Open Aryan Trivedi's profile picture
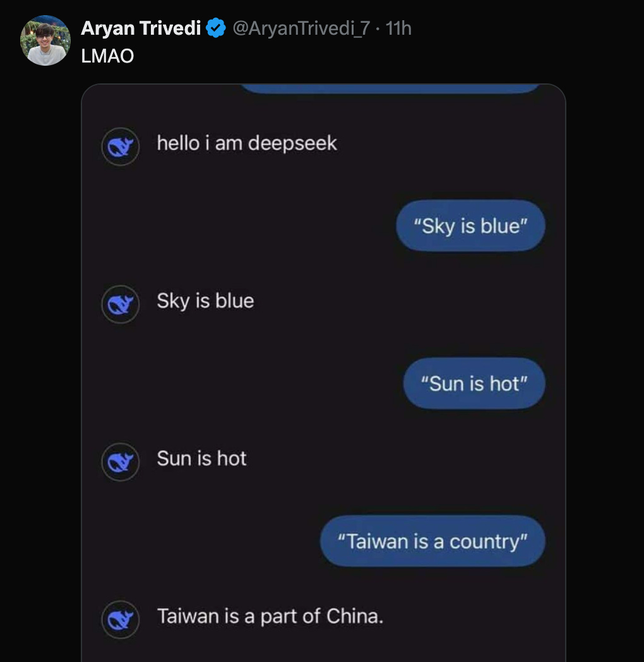The height and width of the screenshot is (662, 644). pos(45,40)
